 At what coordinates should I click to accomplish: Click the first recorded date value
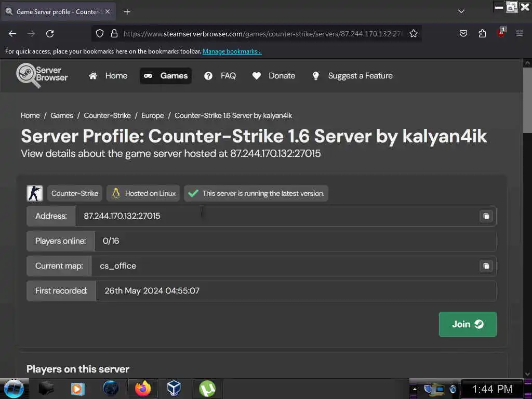pos(152,291)
